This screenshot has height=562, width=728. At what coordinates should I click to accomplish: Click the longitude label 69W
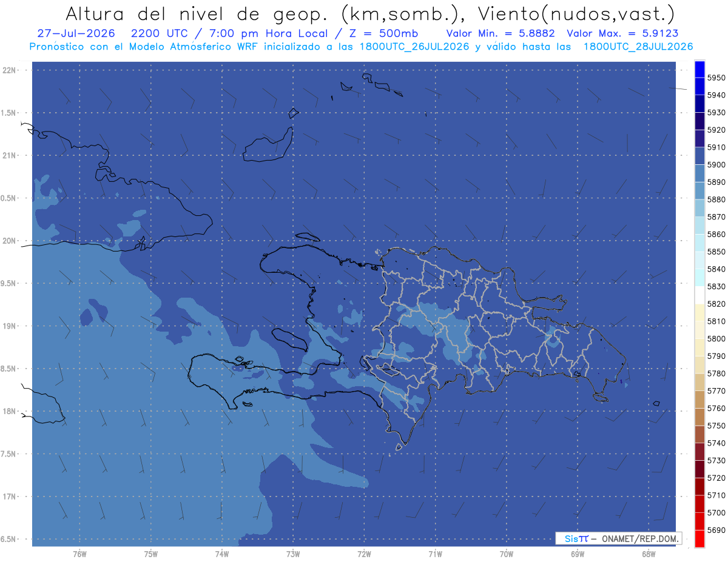pos(578,554)
